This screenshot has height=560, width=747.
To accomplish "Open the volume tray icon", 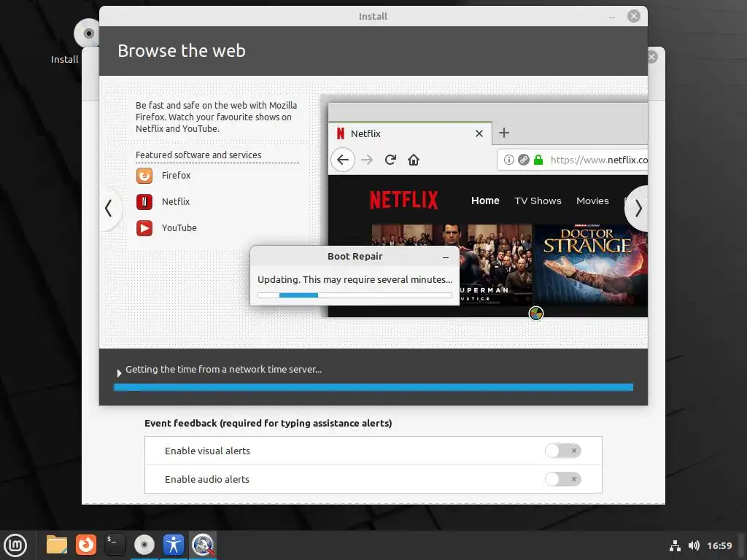I will coord(694,545).
